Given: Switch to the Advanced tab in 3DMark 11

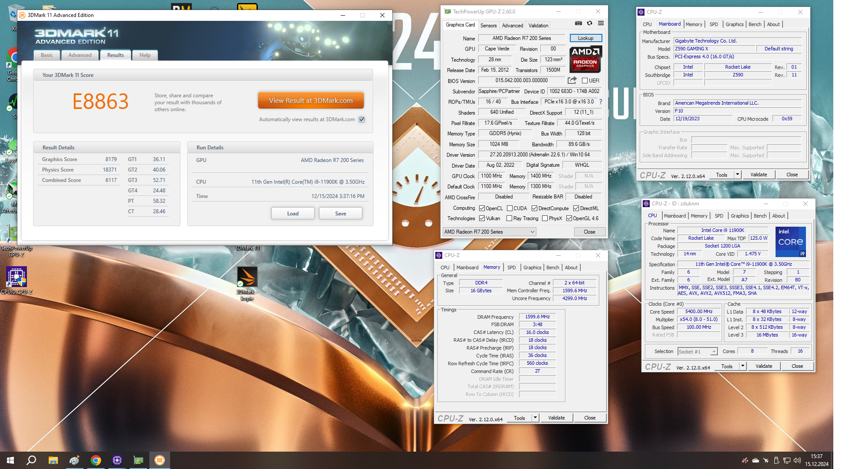Looking at the screenshot, I should [x=80, y=55].
